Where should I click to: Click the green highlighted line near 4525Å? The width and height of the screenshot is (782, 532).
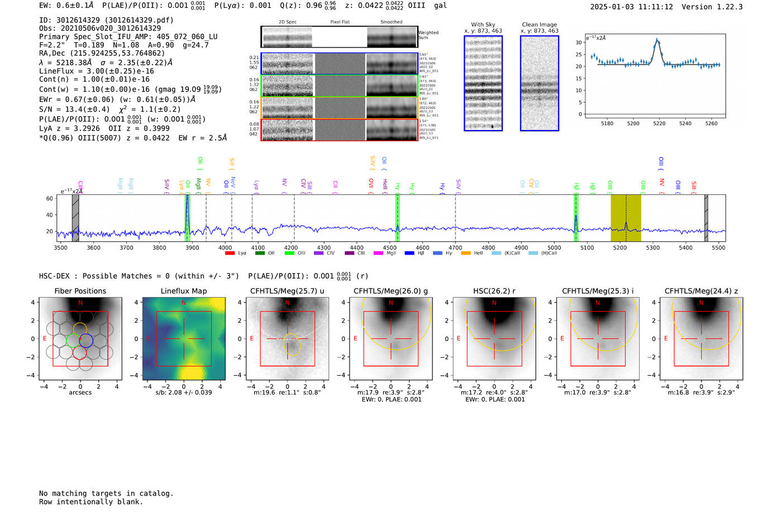click(398, 218)
